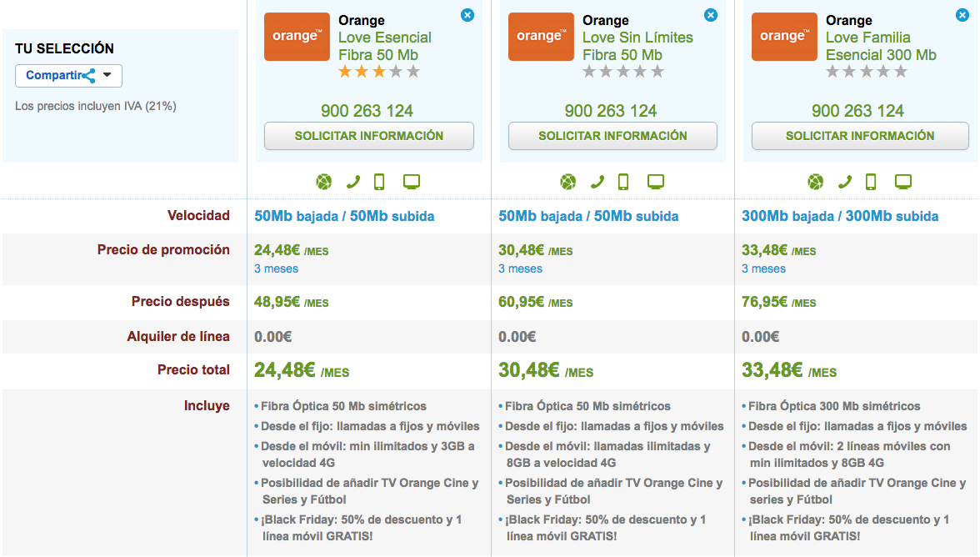Click speed text of Love Sin Límites plan
Image resolution: width=980 pixels, height=557 pixels.
[588, 216]
